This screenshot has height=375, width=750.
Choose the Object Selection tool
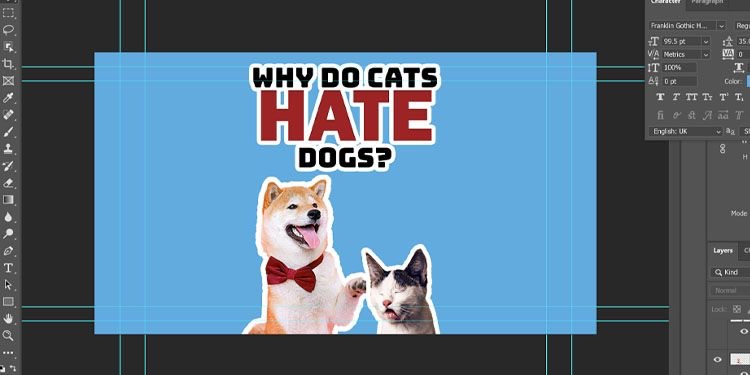click(8, 47)
